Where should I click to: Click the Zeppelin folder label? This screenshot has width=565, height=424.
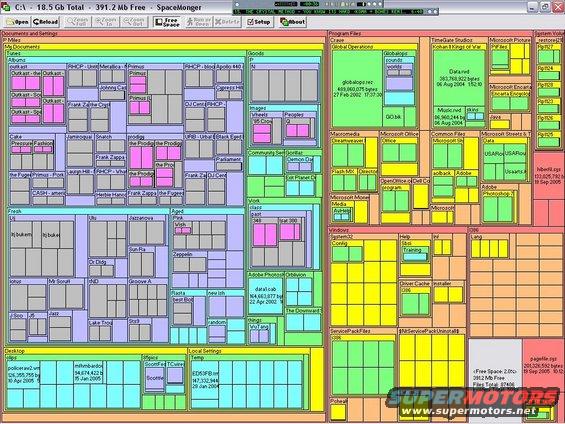[183, 254]
